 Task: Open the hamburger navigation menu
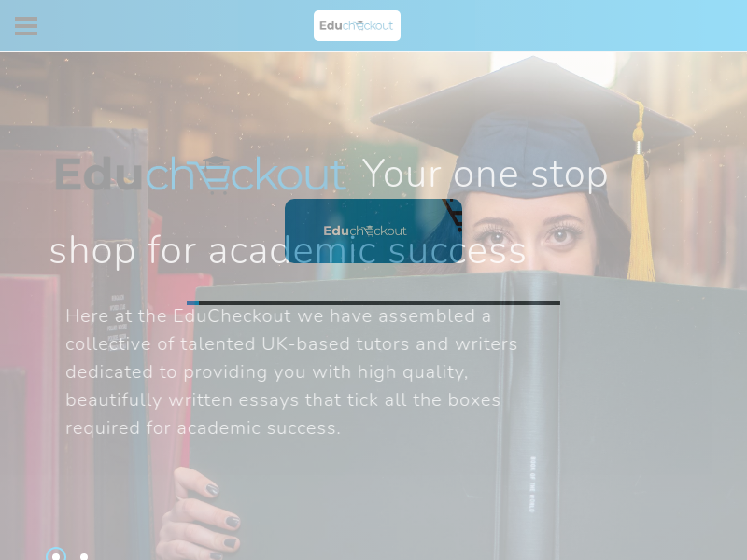(x=26, y=26)
